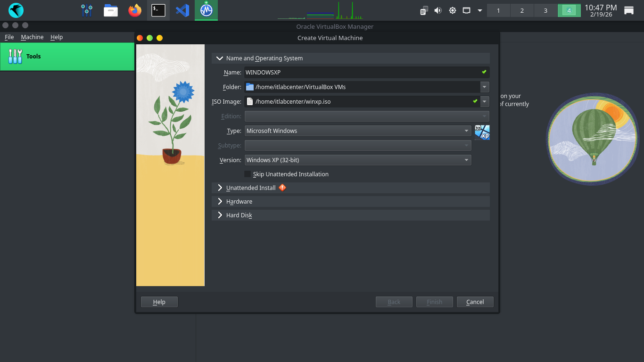Click the volume speaker icon in system tray
This screenshot has width=644, height=362.
438,10
